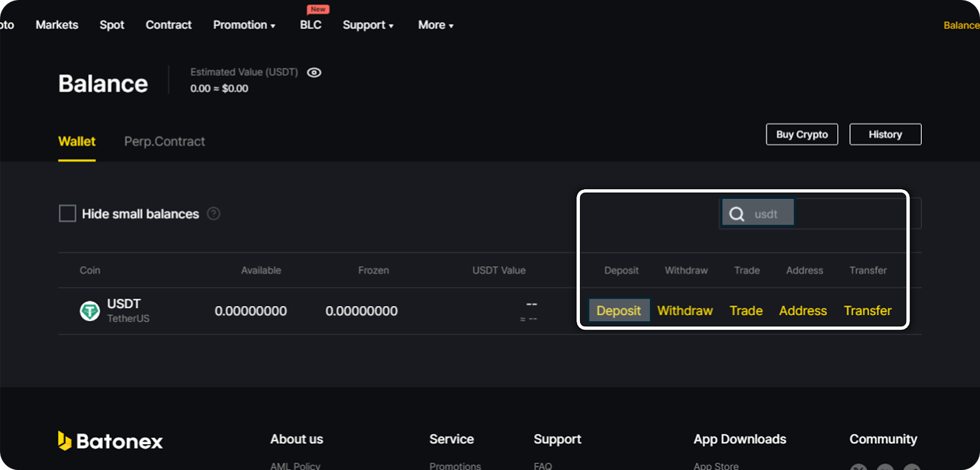Click the Service footer heading
Viewport: 980px width, 470px height.
point(451,439)
